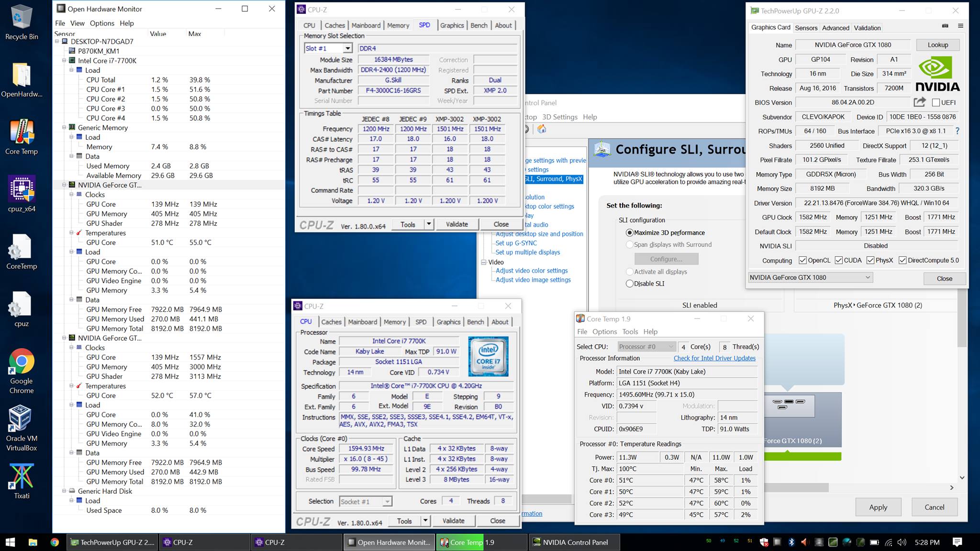980x551 pixels.
Task: Switch to Bench tab in bottom CPU-Z window
Action: pyautogui.click(x=475, y=322)
